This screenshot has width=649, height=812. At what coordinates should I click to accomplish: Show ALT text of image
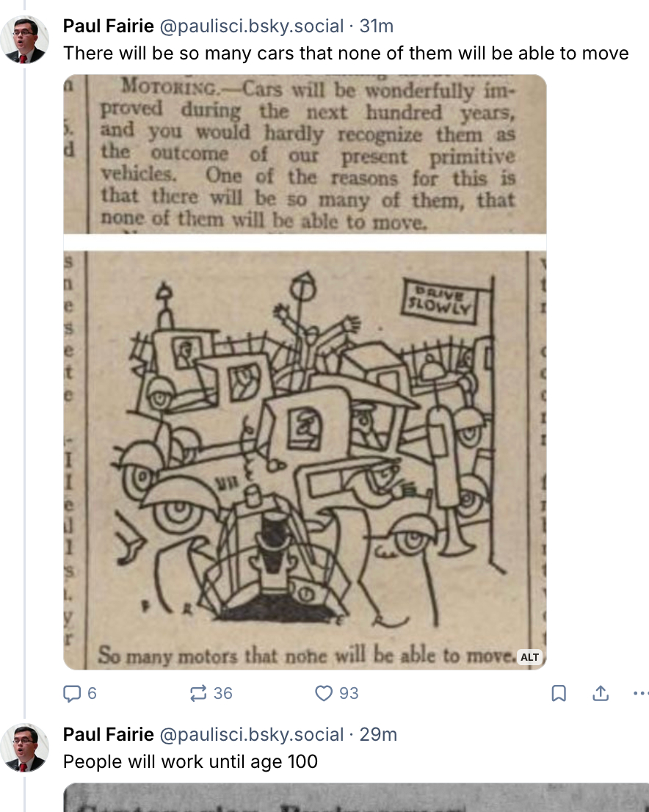point(529,657)
